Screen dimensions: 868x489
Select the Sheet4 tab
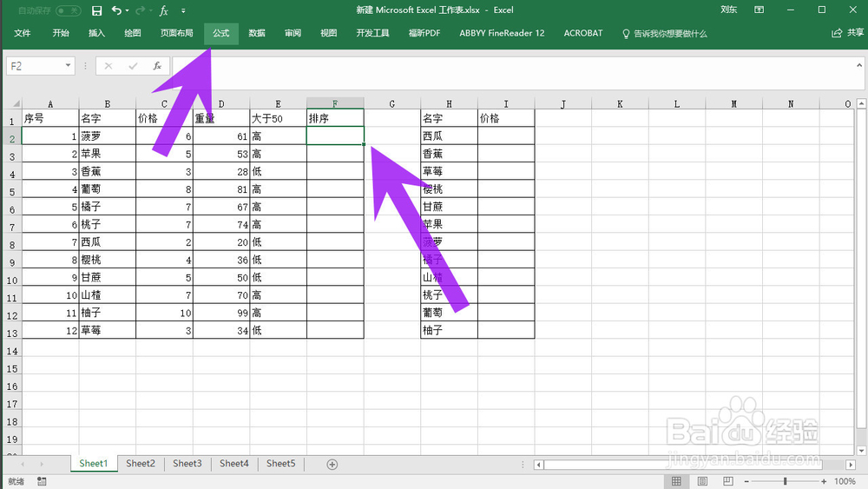[x=234, y=464]
